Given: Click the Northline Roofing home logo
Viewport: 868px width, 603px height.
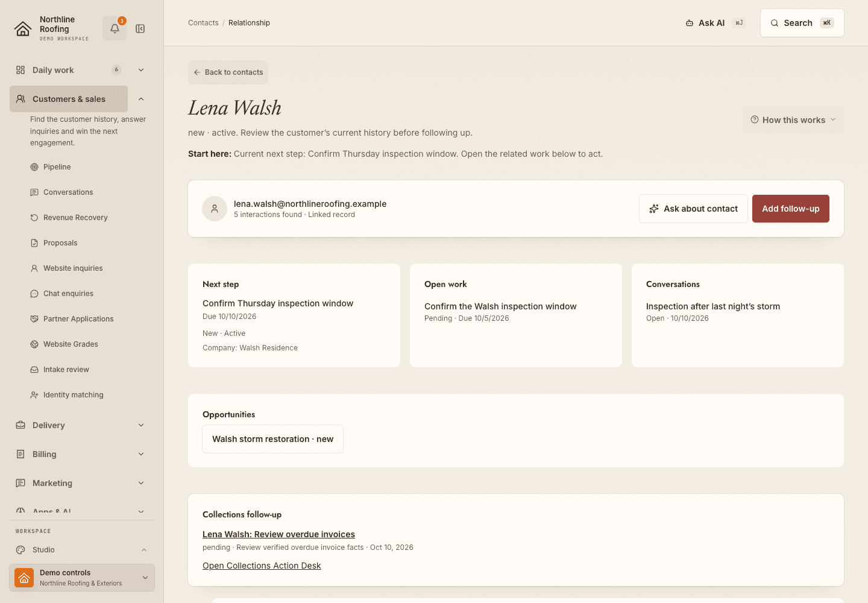Looking at the screenshot, I should (23, 29).
